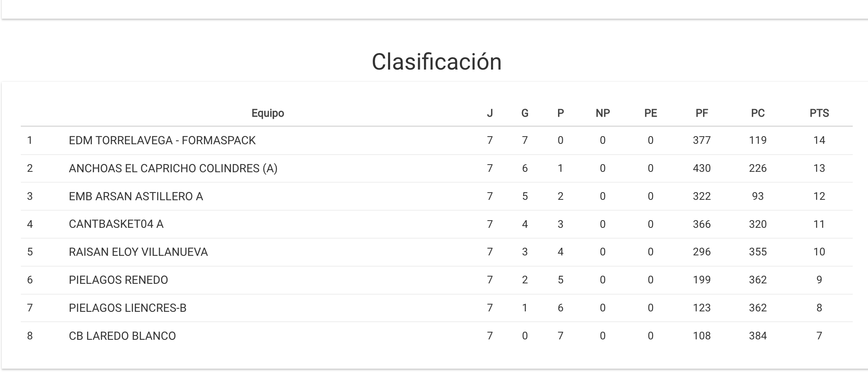
Task: Click EMB ARSAN ASTILLERO A team
Action: click(136, 196)
